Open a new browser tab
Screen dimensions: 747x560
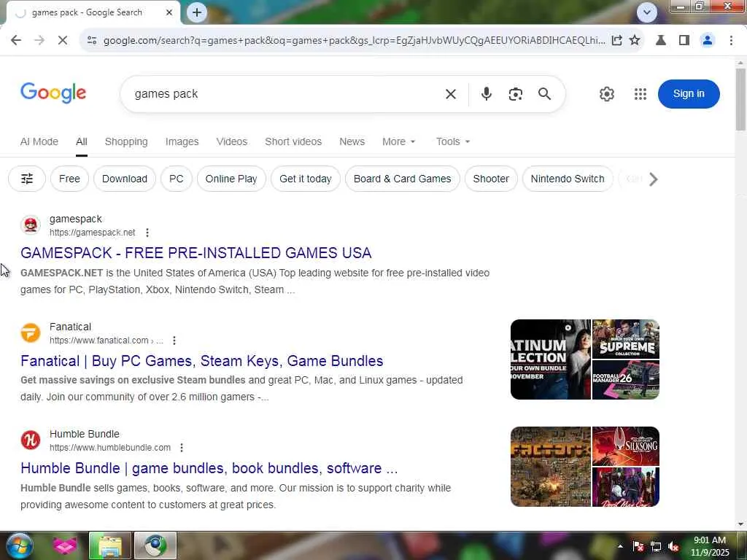tap(197, 12)
